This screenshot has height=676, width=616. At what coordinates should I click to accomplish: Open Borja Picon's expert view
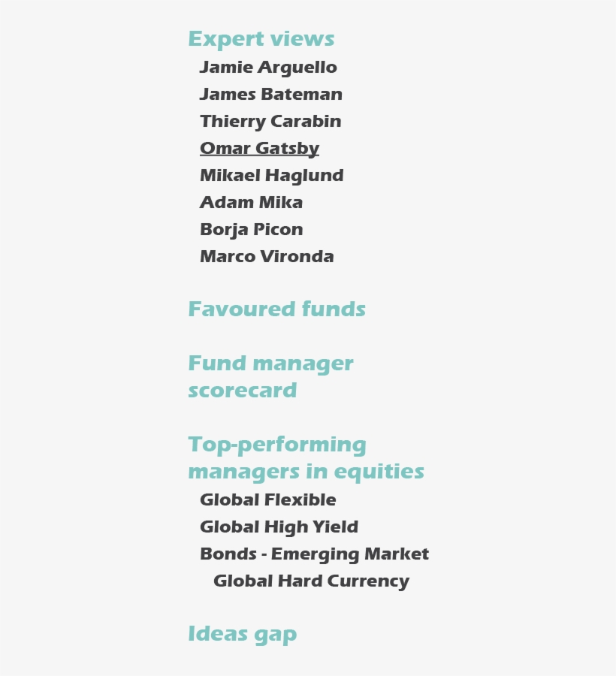tap(252, 230)
